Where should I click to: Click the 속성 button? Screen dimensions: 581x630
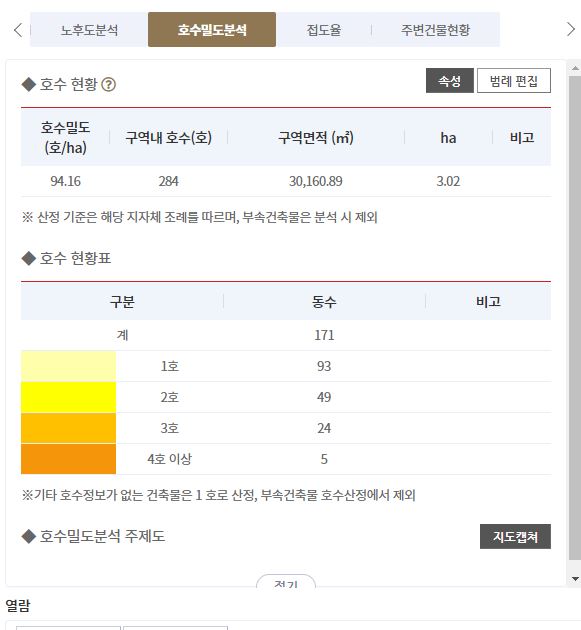point(450,81)
